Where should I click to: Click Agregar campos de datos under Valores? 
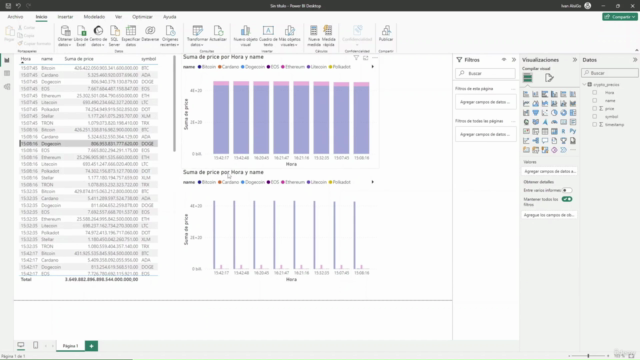click(x=549, y=171)
